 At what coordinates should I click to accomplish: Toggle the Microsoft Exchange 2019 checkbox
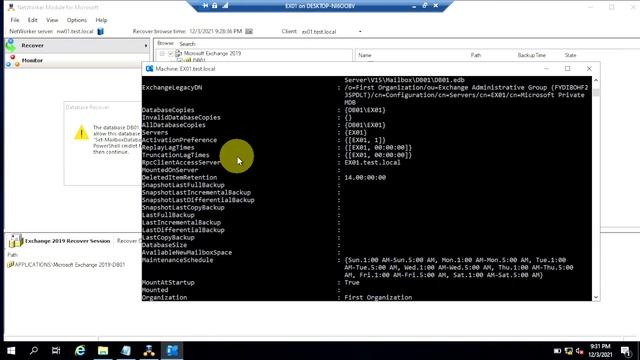click(x=171, y=53)
